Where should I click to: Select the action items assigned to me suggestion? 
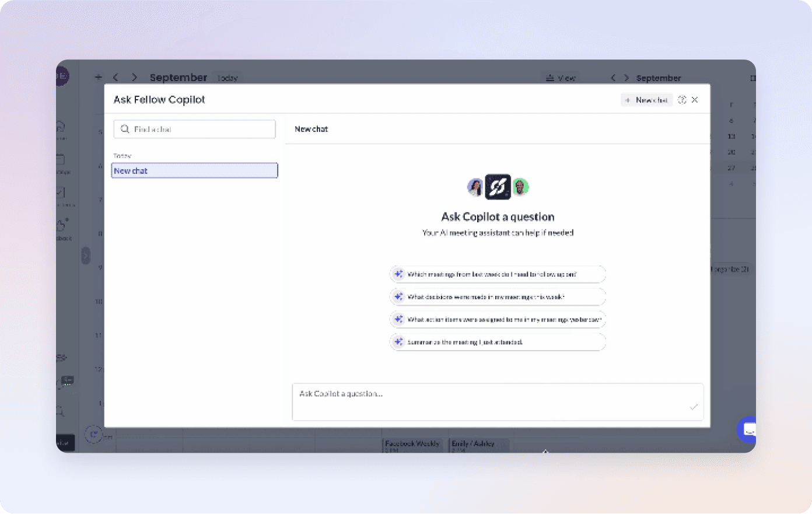point(498,319)
